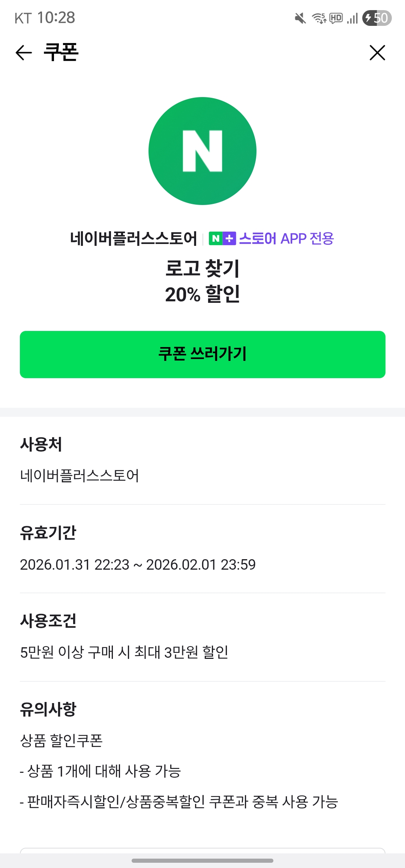Viewport: 405px width, 868px height.
Task: Tap the 5만원 이상 구매 condition text
Action: pyautogui.click(x=124, y=652)
